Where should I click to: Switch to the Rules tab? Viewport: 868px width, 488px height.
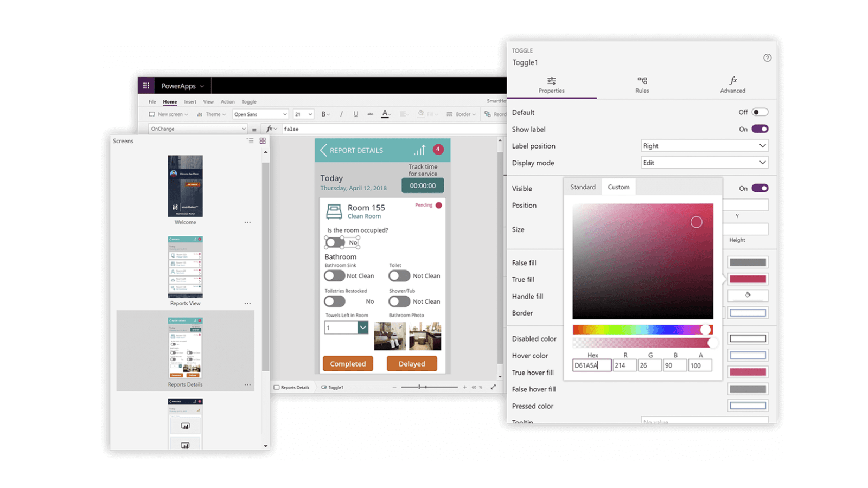pyautogui.click(x=642, y=85)
